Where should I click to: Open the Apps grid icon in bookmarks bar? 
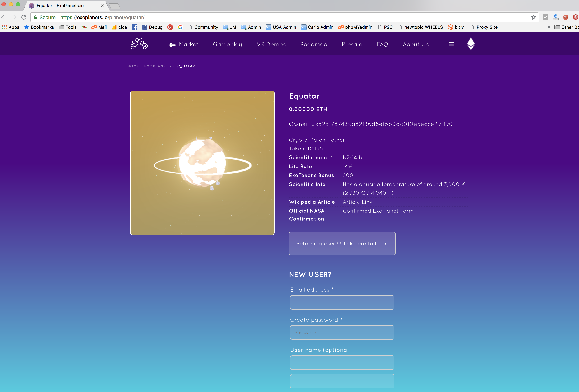(4, 27)
